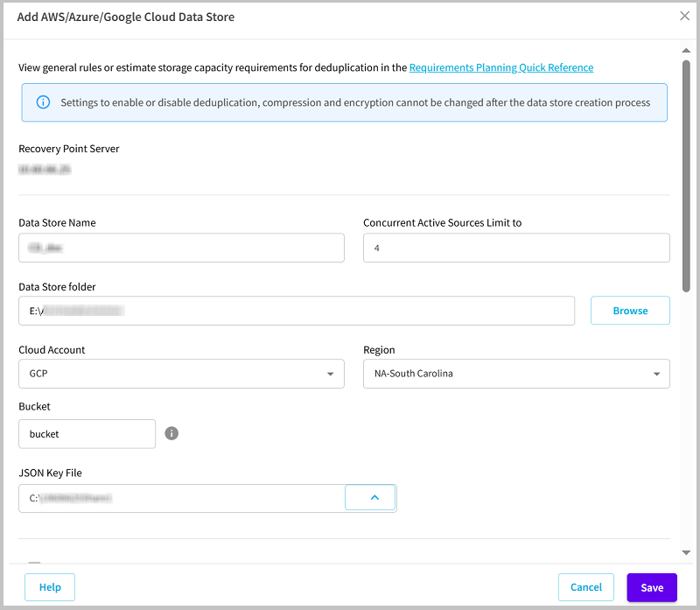Click the X to close the dialog
Viewport: 700px width, 610px height.
click(685, 15)
